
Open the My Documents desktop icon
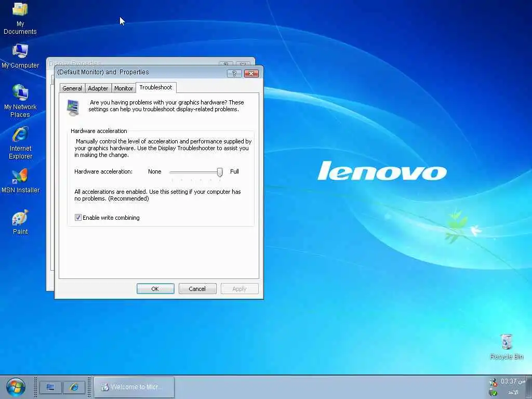pyautogui.click(x=20, y=18)
